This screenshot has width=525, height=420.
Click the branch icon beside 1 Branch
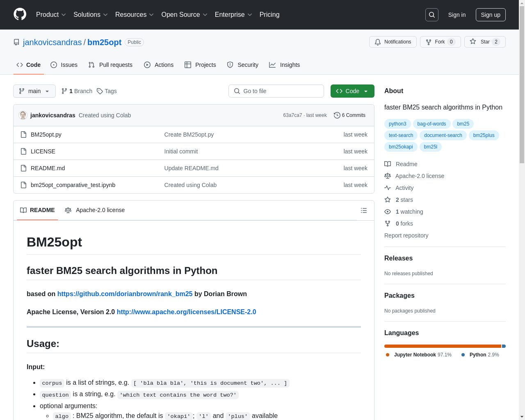64,91
